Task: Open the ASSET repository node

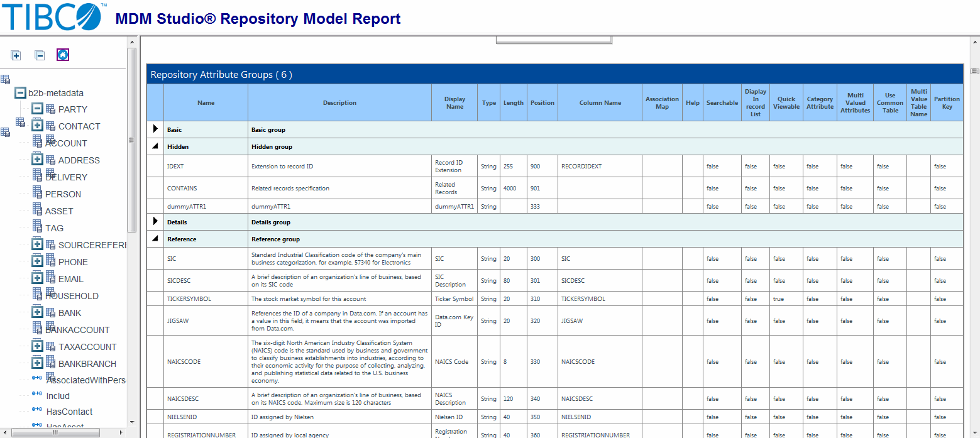Action: point(59,211)
